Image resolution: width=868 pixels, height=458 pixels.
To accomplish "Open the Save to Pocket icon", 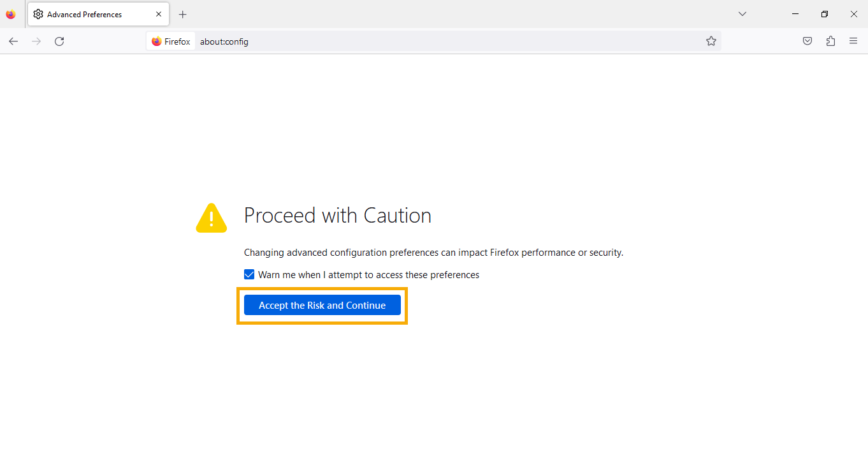I will click(807, 41).
